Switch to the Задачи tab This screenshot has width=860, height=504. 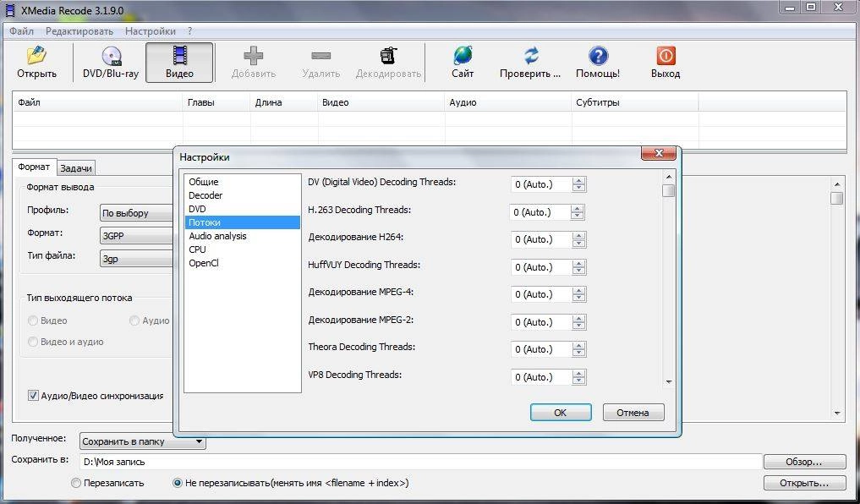pos(76,167)
